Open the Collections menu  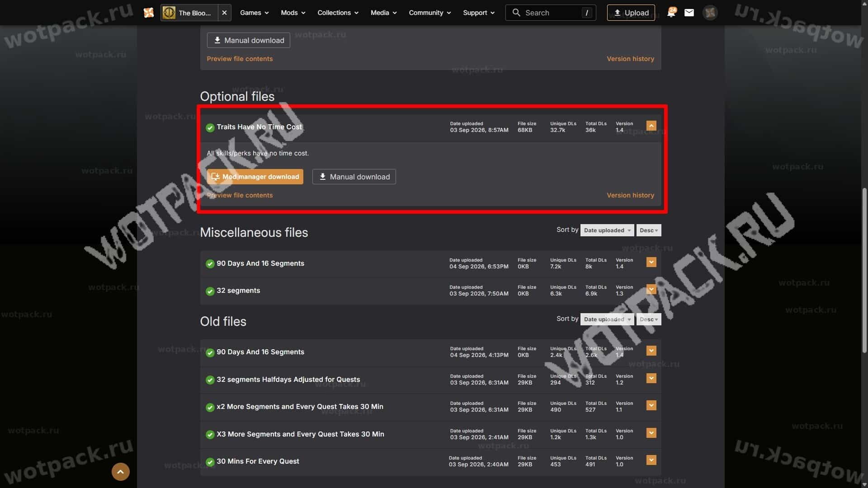[x=338, y=13]
